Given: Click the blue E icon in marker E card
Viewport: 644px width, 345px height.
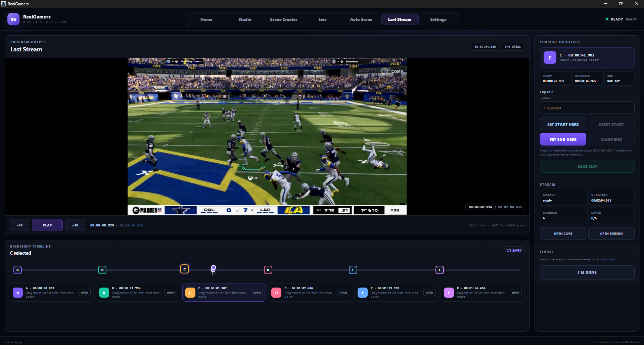Looking at the screenshot, I should [x=363, y=293].
